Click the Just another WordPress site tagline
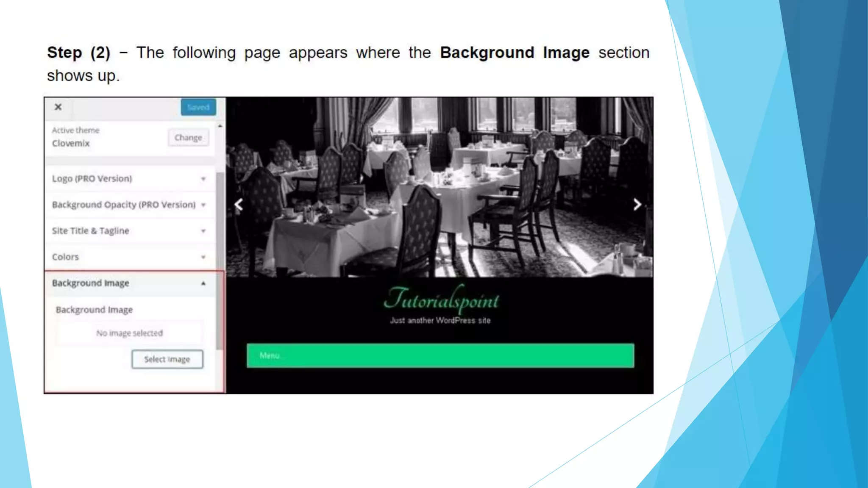 pos(440,321)
